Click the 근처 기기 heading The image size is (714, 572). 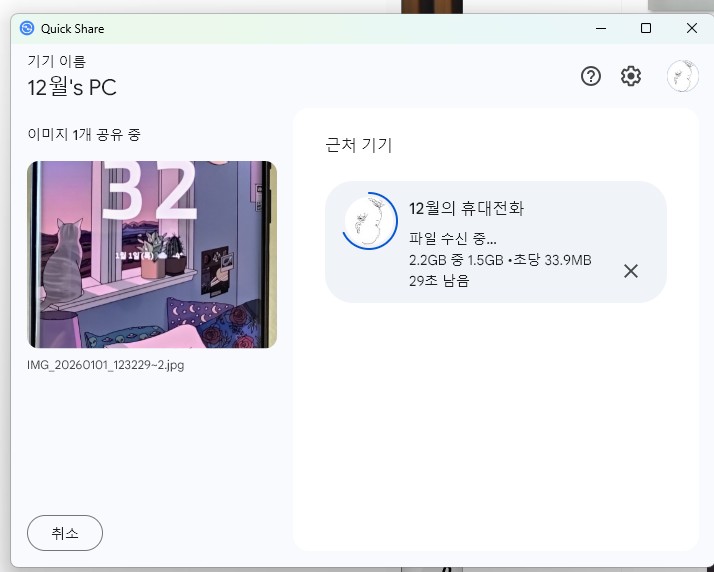[359, 145]
